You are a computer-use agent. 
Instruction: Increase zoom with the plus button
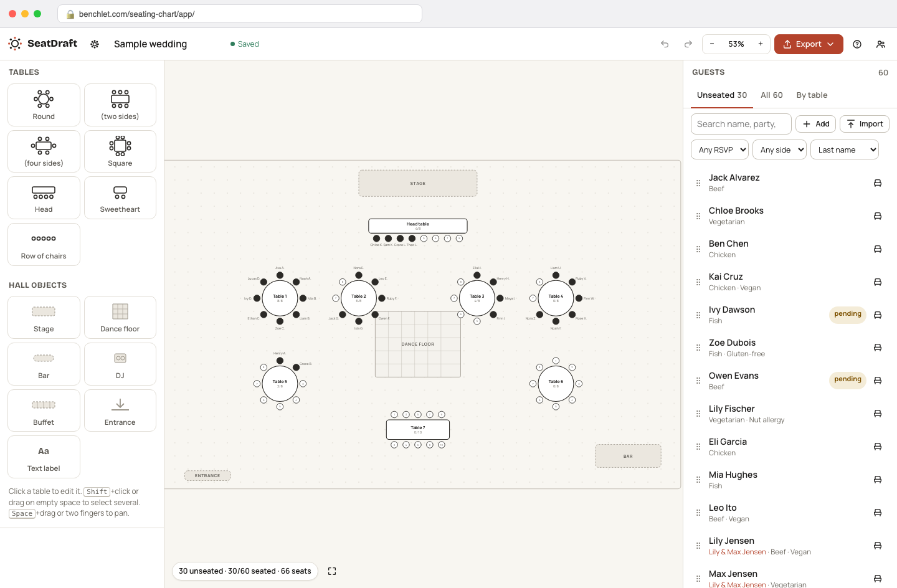pos(761,44)
